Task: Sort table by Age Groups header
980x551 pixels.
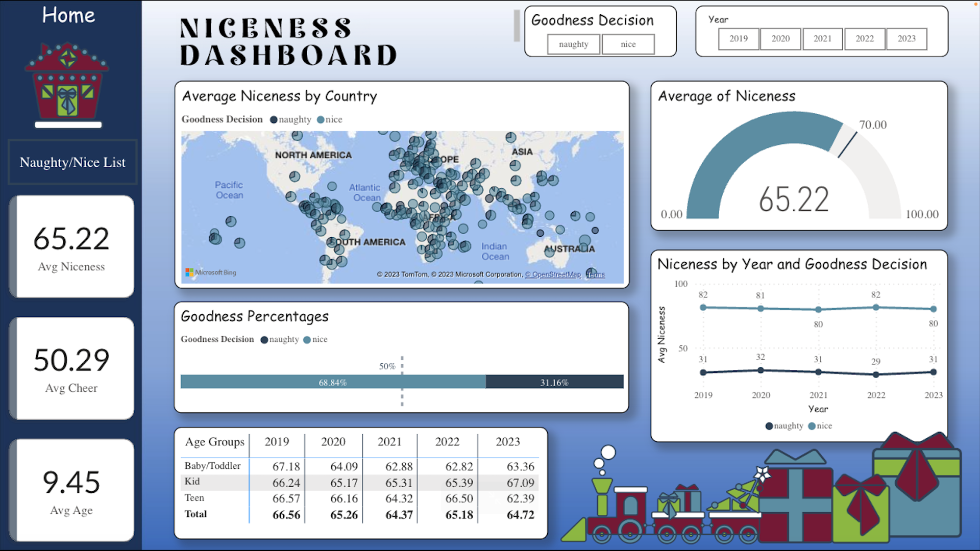Action: pyautogui.click(x=214, y=442)
